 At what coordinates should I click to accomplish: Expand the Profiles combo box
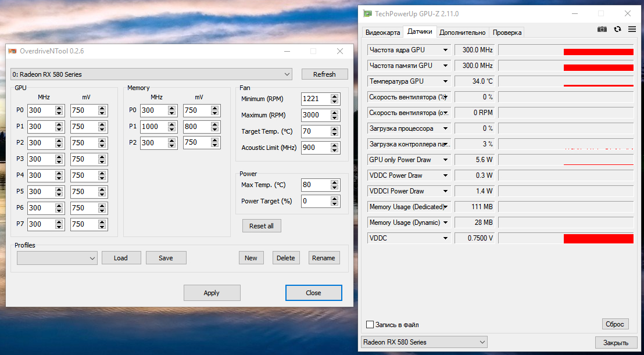click(x=57, y=258)
